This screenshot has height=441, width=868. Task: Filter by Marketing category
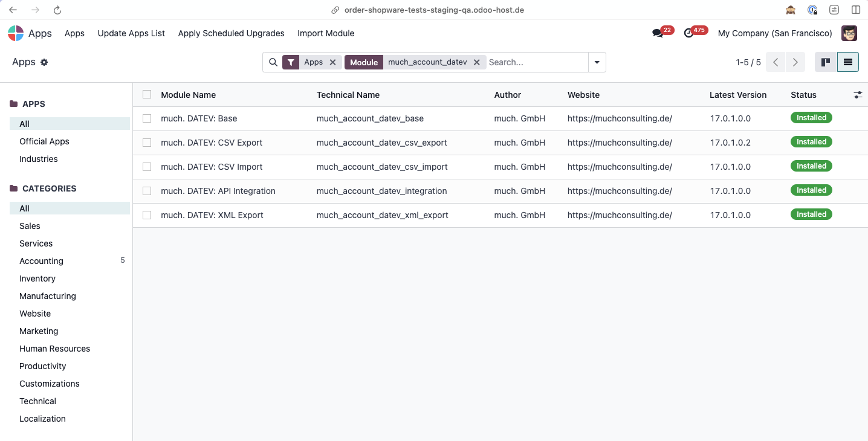pos(70,331)
